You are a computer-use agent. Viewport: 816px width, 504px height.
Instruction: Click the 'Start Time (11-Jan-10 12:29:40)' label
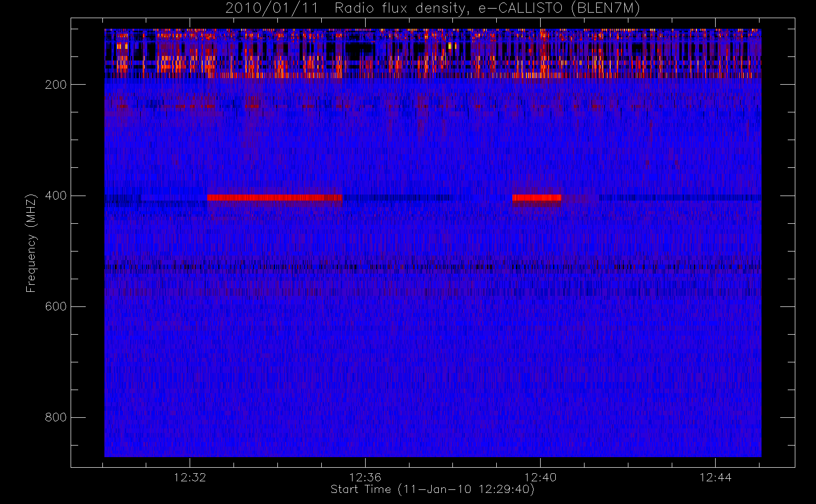click(x=433, y=489)
